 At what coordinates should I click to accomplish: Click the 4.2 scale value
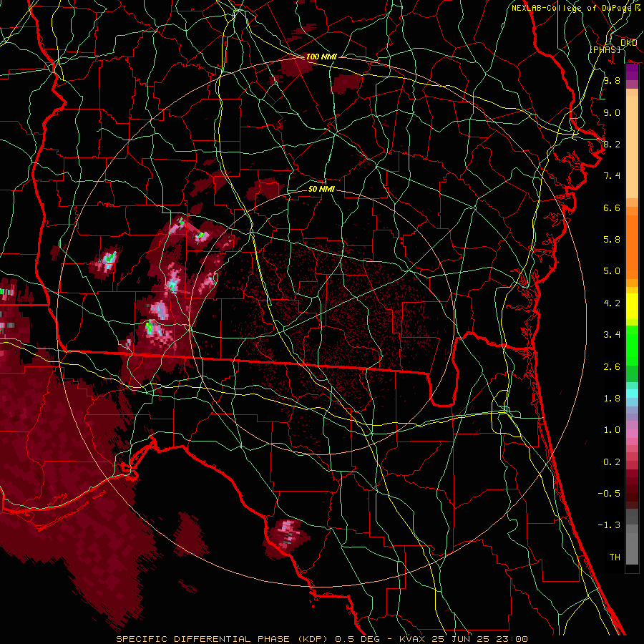click(x=612, y=303)
